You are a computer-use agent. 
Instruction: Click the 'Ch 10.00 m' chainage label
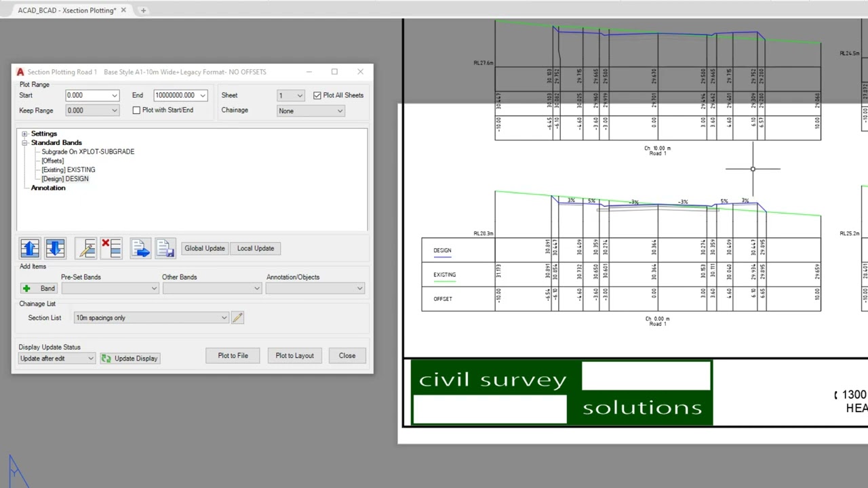pos(658,148)
